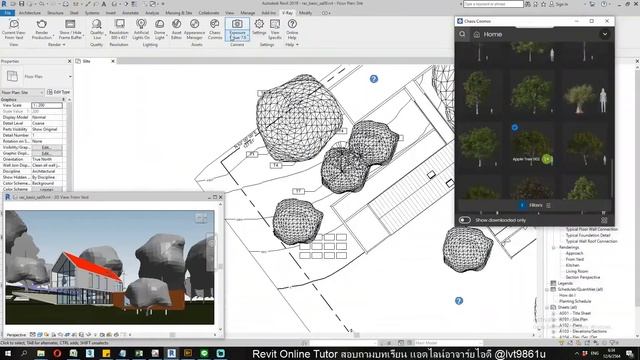The height and width of the screenshot is (360, 640).
Task: Open the File tab
Action: [x=7, y=13]
